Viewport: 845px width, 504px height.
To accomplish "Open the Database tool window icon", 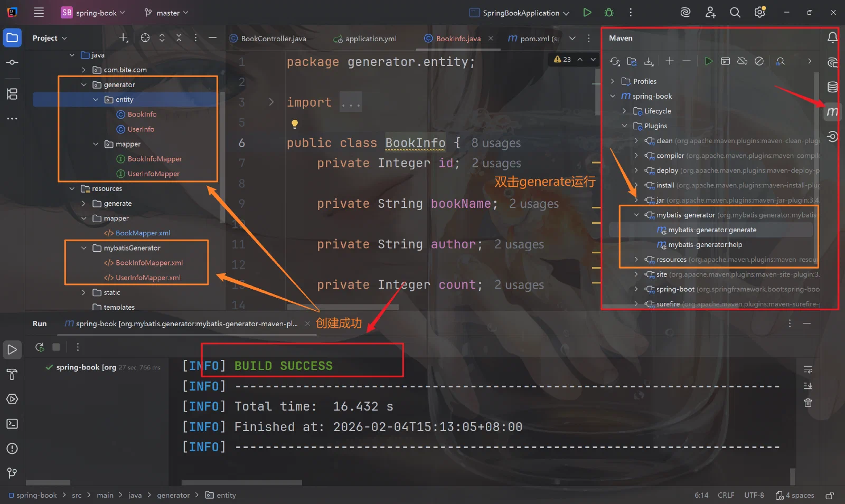I will (832, 87).
